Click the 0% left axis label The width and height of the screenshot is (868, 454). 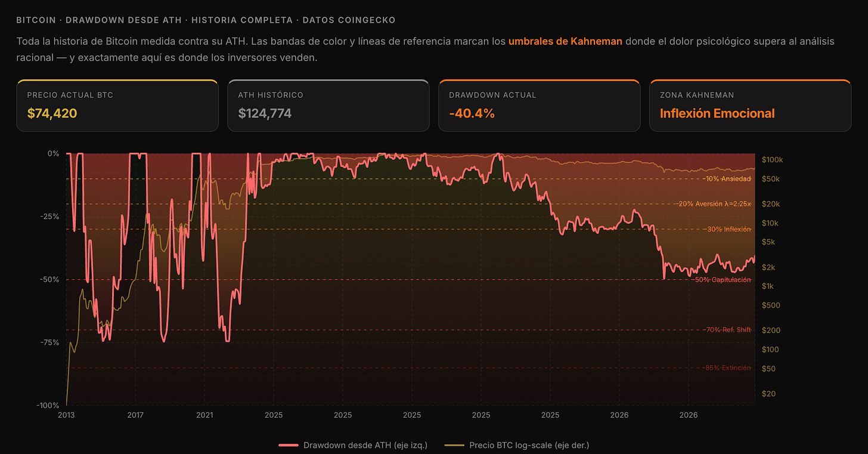[54, 153]
